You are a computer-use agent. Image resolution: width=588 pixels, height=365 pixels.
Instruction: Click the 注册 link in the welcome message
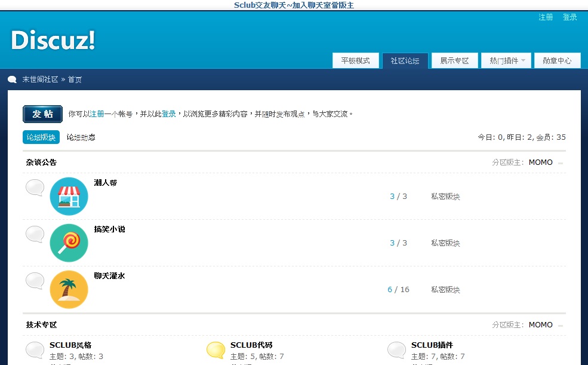97,114
